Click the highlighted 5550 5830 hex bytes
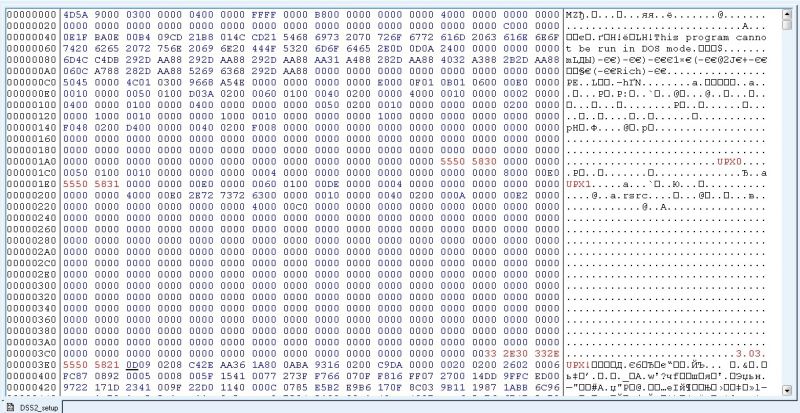Image resolution: width=800 pixels, height=413 pixels. (x=468, y=161)
